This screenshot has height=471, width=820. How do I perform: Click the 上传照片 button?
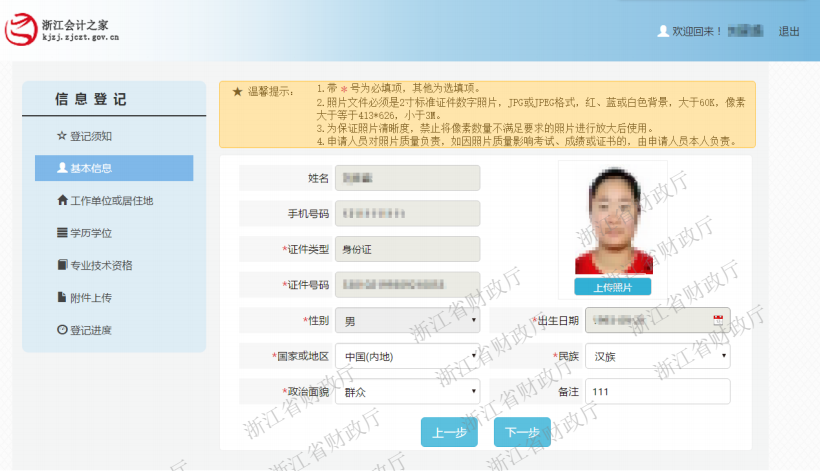[612, 288]
